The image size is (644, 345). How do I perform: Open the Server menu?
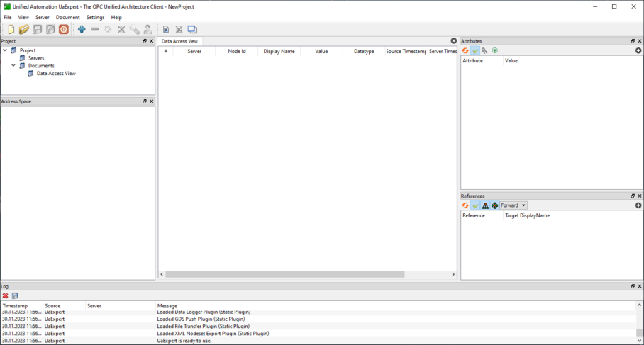(43, 18)
